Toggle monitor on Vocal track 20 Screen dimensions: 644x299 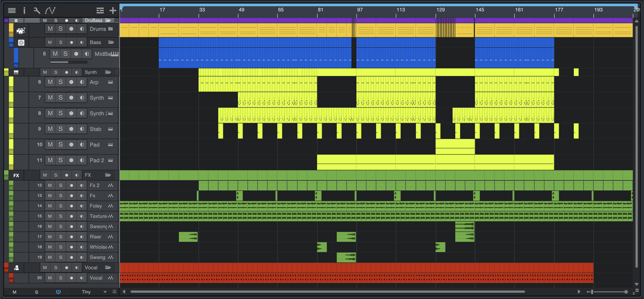pos(82,278)
